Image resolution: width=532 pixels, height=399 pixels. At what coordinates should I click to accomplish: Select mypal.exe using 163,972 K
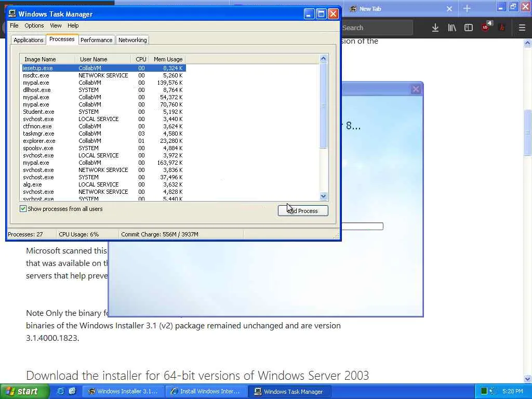click(103, 163)
